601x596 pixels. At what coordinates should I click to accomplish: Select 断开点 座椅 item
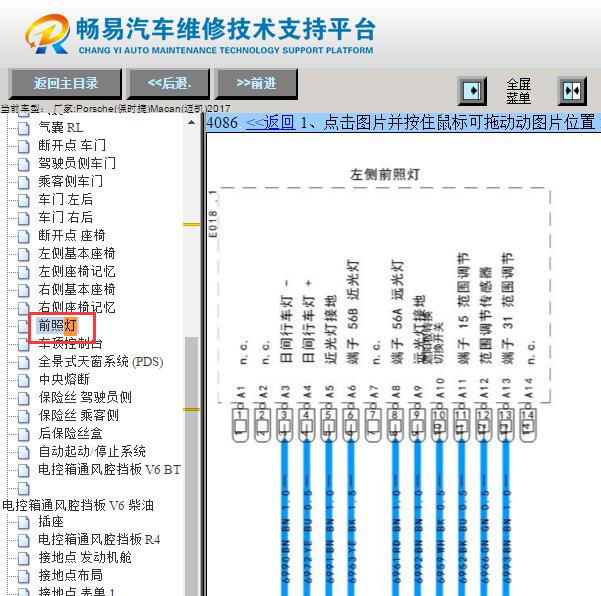tap(72, 235)
